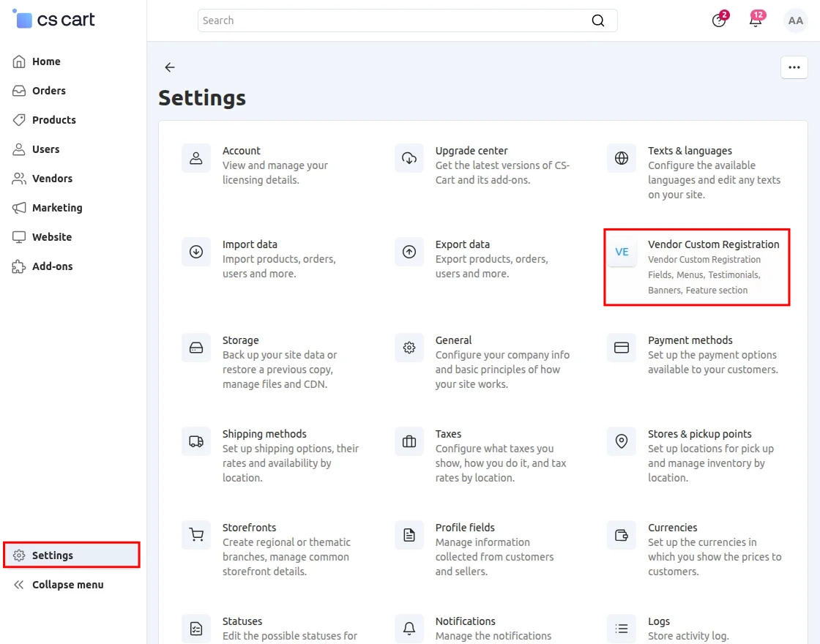820x644 pixels.
Task: Open the Profile fields link
Action: 465,528
